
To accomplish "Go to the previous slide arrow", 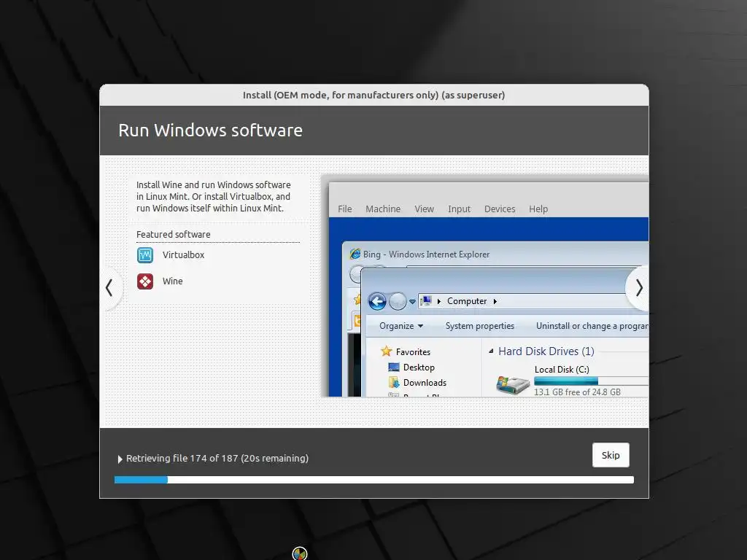I will click(x=109, y=287).
